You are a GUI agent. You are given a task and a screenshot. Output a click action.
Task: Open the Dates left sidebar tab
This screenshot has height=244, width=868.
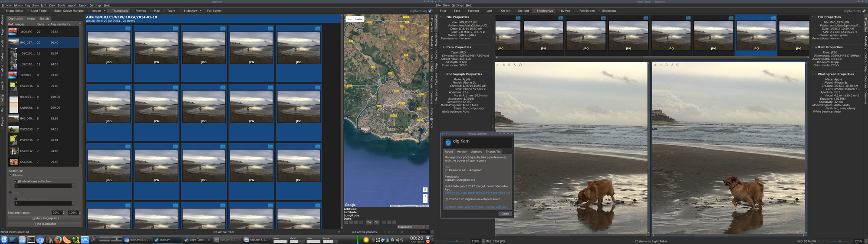(2, 56)
